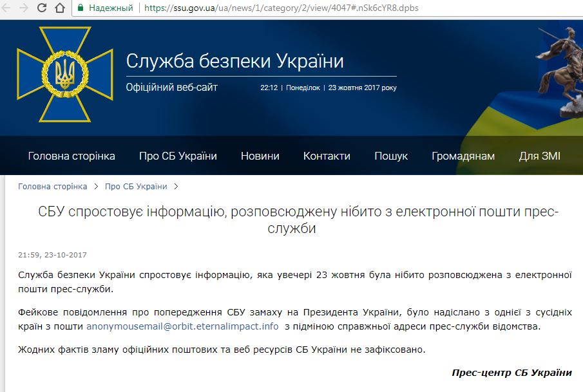Open Про СБ України in the navigation bar

[x=178, y=156]
